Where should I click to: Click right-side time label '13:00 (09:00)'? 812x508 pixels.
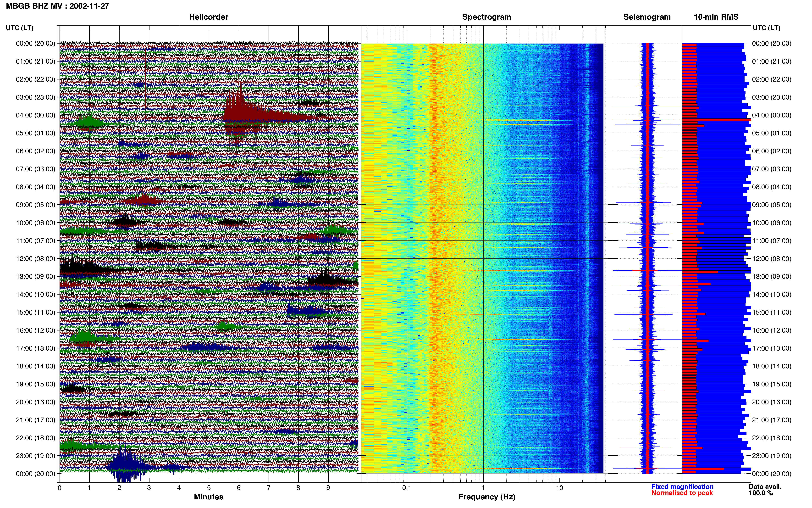[772, 277]
